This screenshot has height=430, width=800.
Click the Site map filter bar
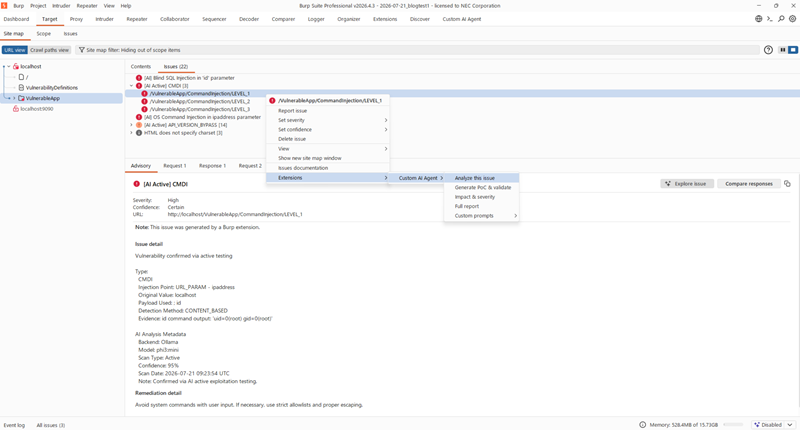[417, 50]
